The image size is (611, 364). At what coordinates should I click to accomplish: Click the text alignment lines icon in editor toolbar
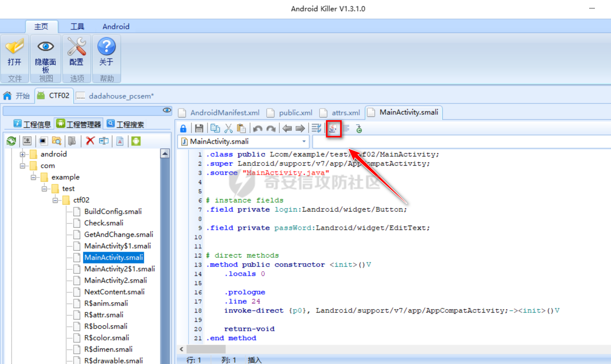pos(346,128)
